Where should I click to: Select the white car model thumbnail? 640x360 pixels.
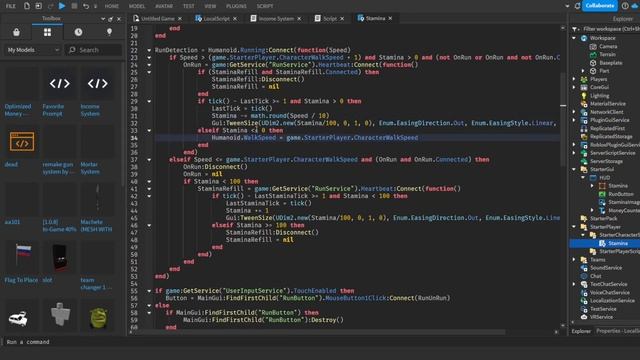coord(19,318)
